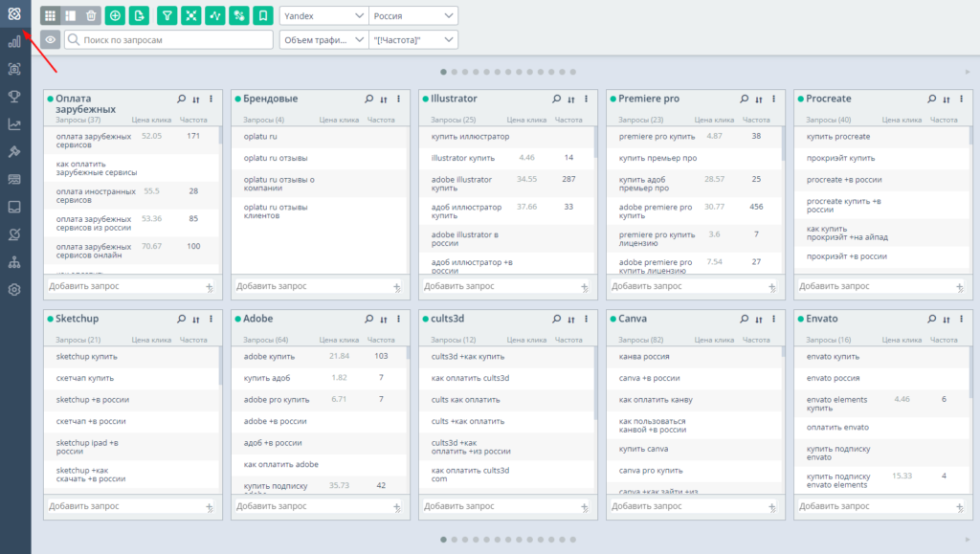Toggle the Adobe group green status dot
The image size is (980, 554).
point(238,319)
